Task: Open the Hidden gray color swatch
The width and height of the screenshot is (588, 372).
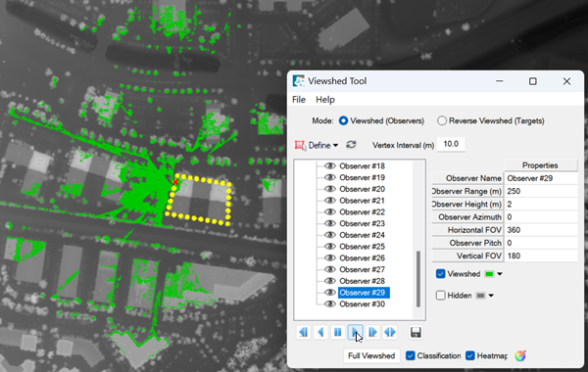Action: coord(480,296)
